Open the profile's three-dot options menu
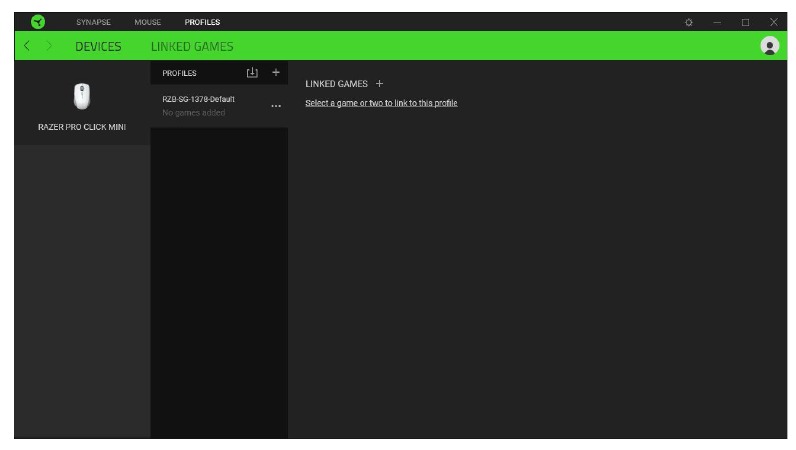 276,106
